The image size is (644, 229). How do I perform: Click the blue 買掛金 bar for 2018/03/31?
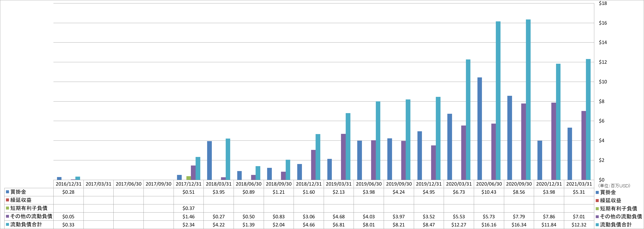click(209, 160)
